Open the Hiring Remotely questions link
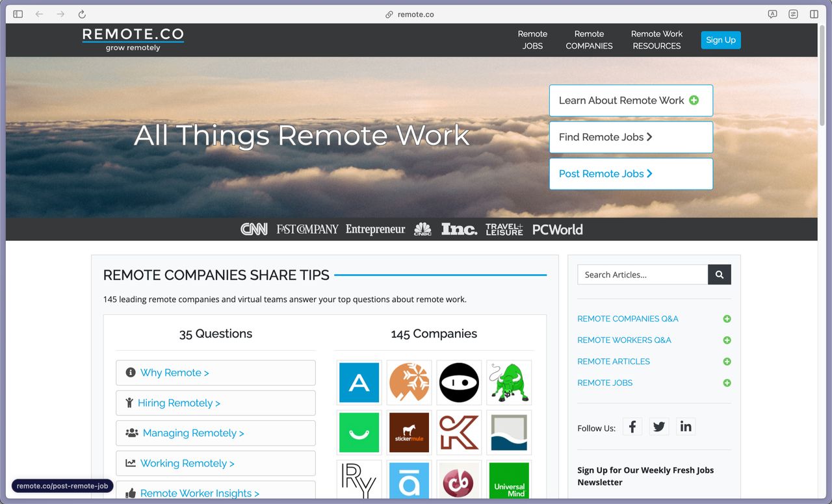Screen dimensions: 832x504 pyautogui.click(x=179, y=403)
